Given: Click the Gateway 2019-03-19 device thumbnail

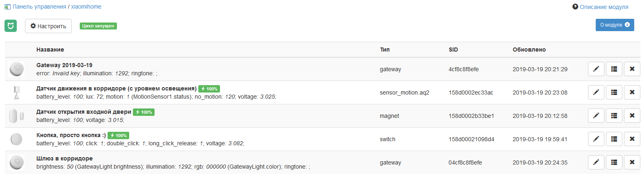Looking at the screenshot, I should pos(17,69).
